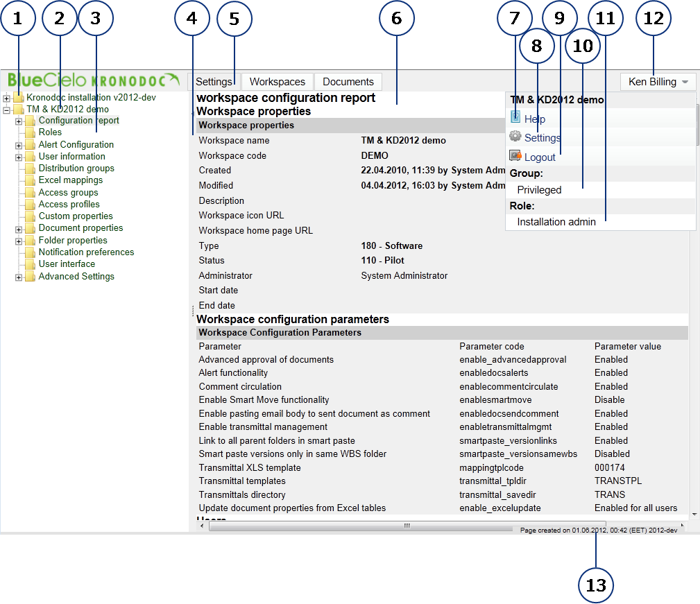The image size is (700, 604).
Task: Click the horizontal scrollbar thumb
Action: (407, 526)
